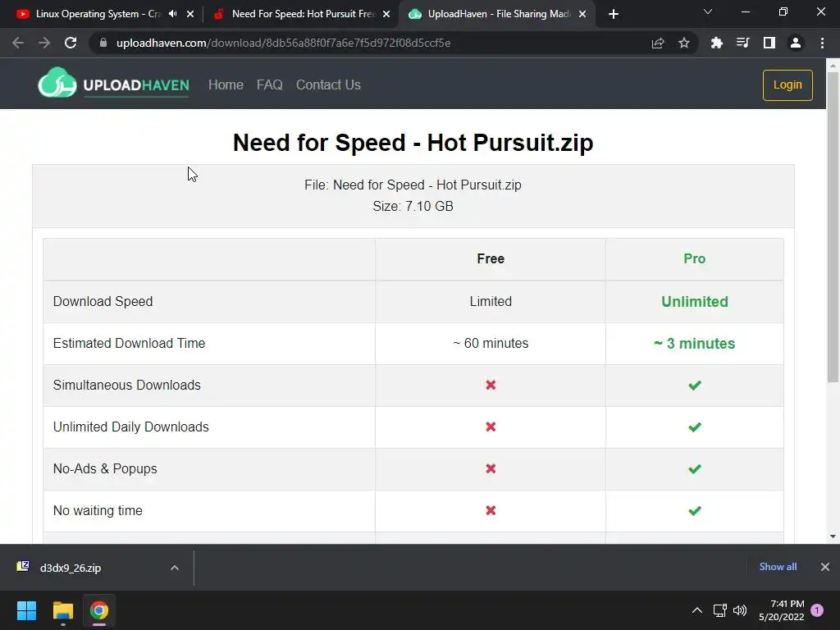Click red X for No-Ads & Popups
840x630 pixels.
[491, 468]
